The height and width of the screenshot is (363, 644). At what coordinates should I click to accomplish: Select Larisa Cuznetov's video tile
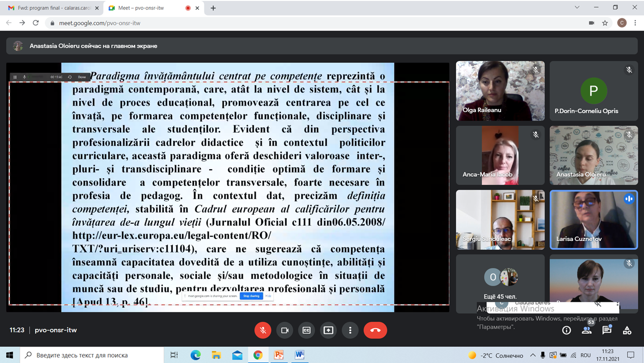594,220
